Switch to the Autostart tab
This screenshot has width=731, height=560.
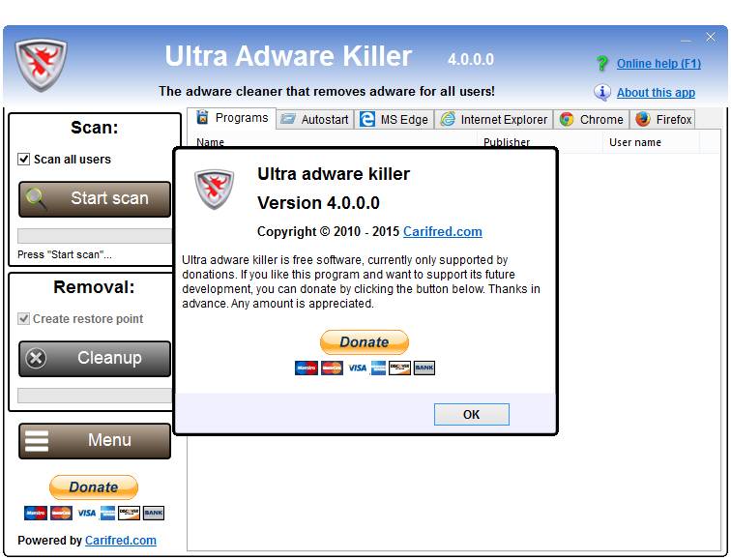(x=314, y=119)
